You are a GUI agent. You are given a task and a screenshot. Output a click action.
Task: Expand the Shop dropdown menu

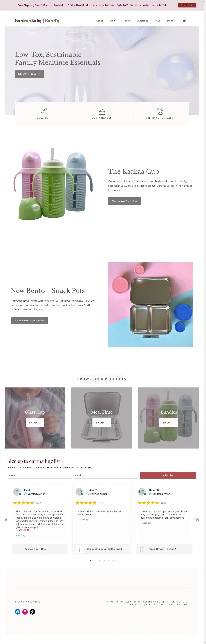point(114,21)
